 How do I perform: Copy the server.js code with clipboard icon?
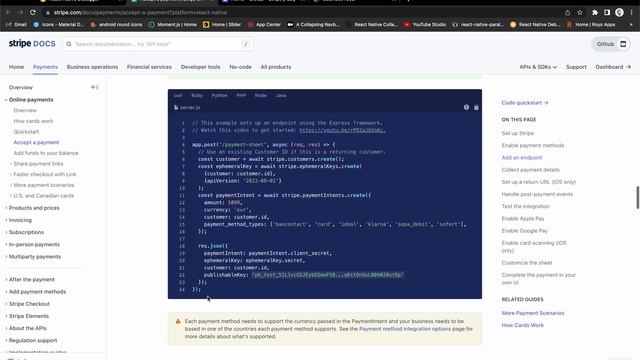point(476,107)
